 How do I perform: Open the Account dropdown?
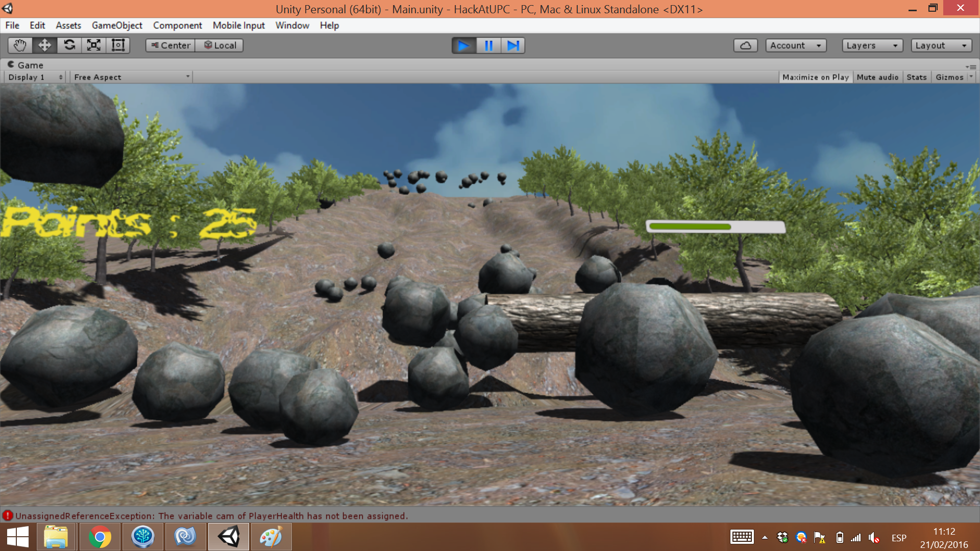click(x=795, y=45)
